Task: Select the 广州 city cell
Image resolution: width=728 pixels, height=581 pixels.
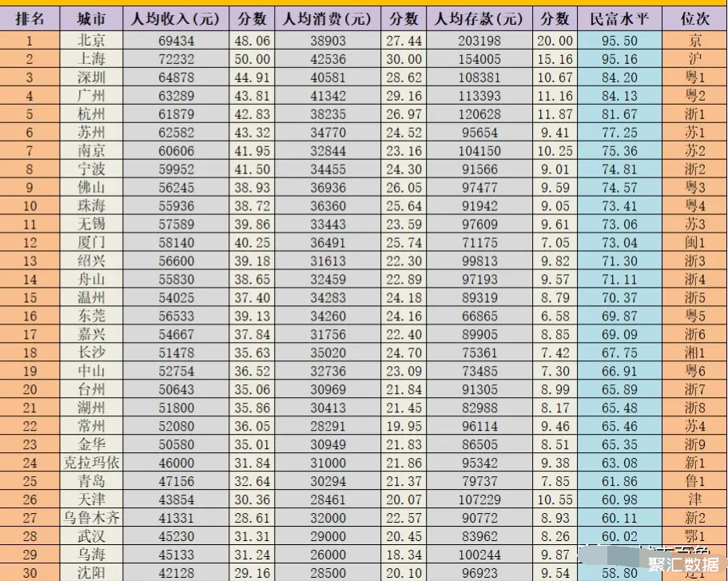Action: [91, 96]
